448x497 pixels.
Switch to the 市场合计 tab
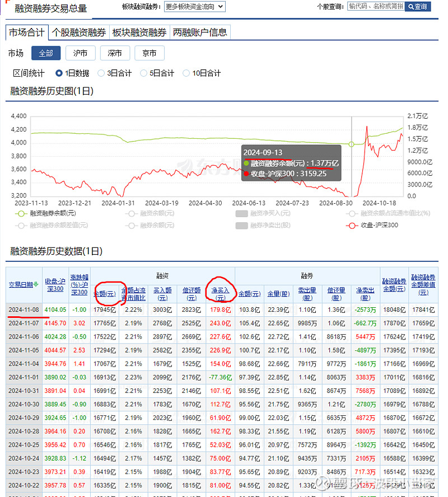click(27, 32)
